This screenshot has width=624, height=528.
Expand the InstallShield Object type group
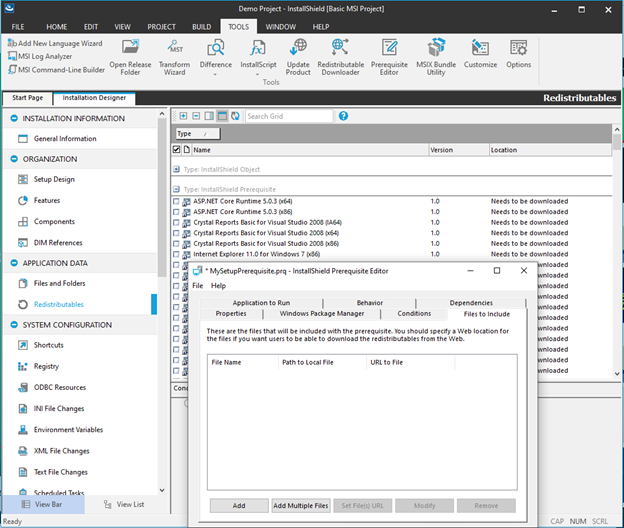176,170
